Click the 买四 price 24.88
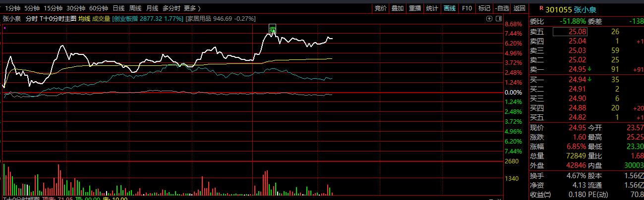This screenshot has height=200, width=644. point(578,108)
